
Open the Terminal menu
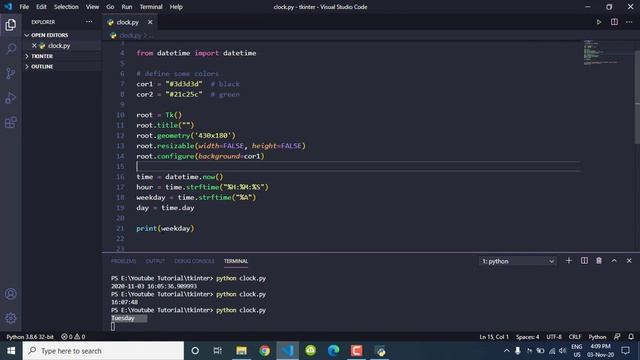[x=151, y=7]
